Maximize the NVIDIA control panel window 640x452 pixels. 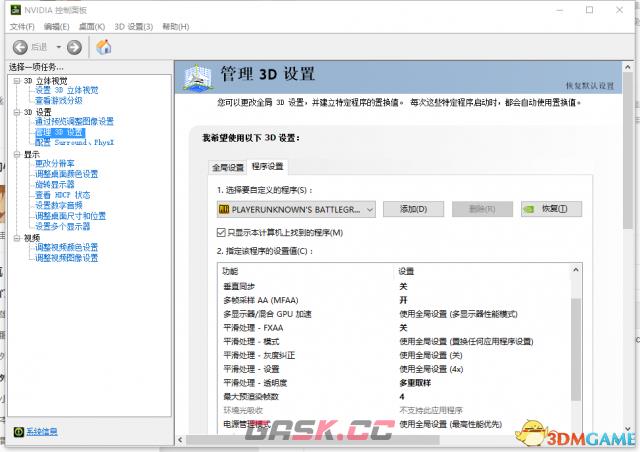pos(589,10)
